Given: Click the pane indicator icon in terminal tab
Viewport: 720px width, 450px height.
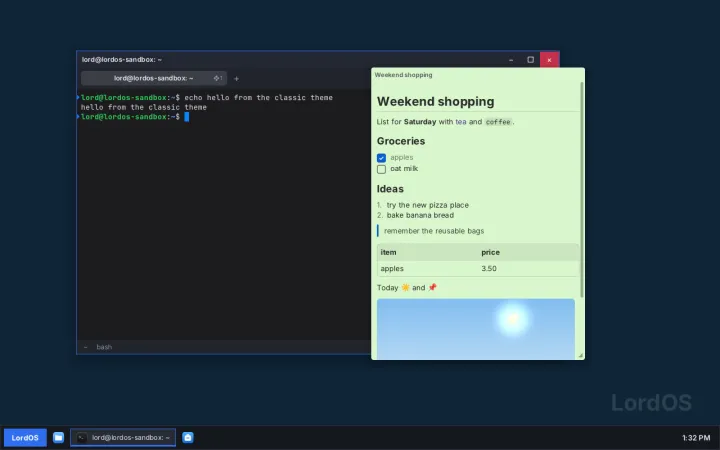Looking at the screenshot, I should [x=218, y=78].
